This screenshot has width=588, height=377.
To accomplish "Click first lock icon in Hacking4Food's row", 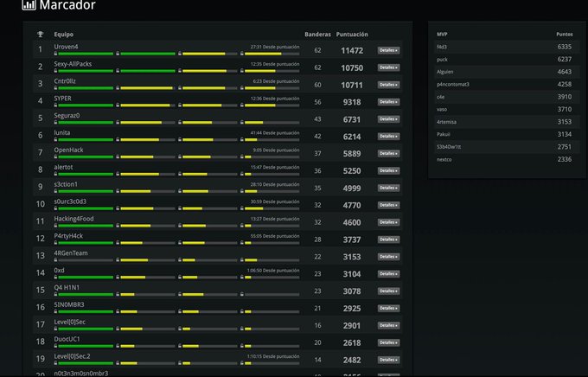I will coord(56,226).
